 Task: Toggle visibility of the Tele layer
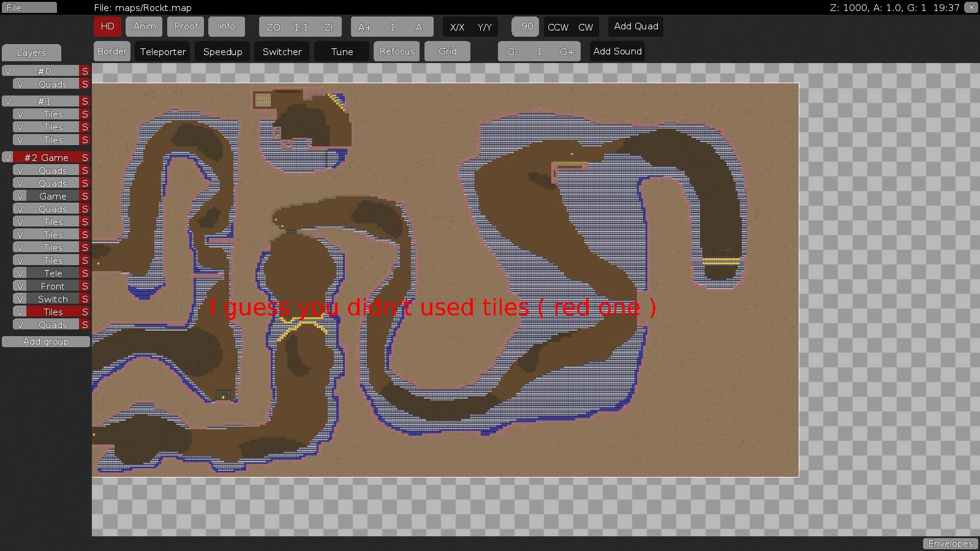[21, 273]
